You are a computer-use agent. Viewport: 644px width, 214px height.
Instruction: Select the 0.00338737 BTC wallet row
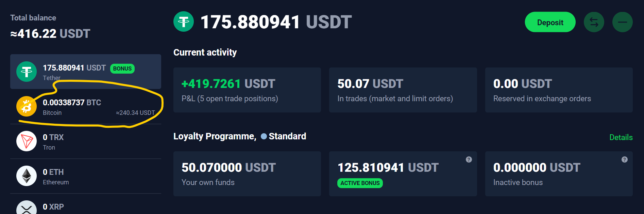click(86, 107)
